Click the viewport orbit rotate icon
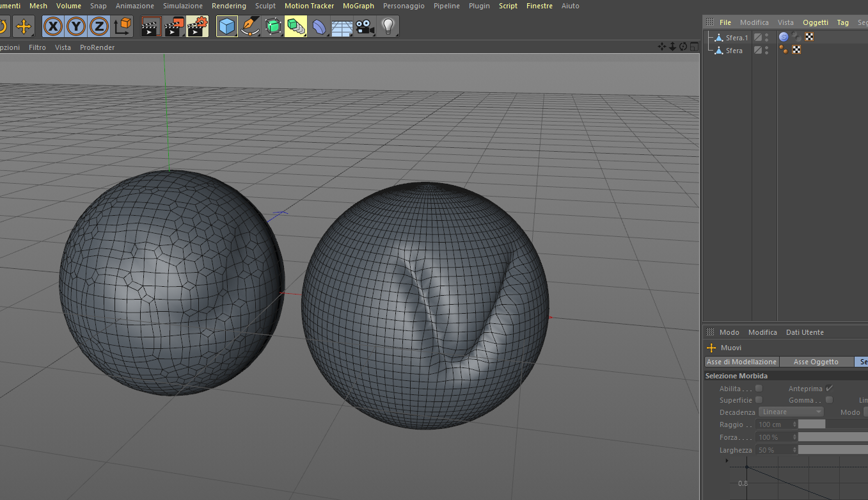 [683, 47]
